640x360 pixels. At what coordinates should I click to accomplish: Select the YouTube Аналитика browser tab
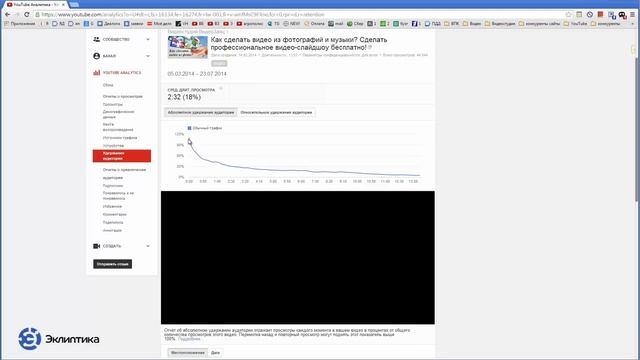pyautogui.click(x=36, y=4)
